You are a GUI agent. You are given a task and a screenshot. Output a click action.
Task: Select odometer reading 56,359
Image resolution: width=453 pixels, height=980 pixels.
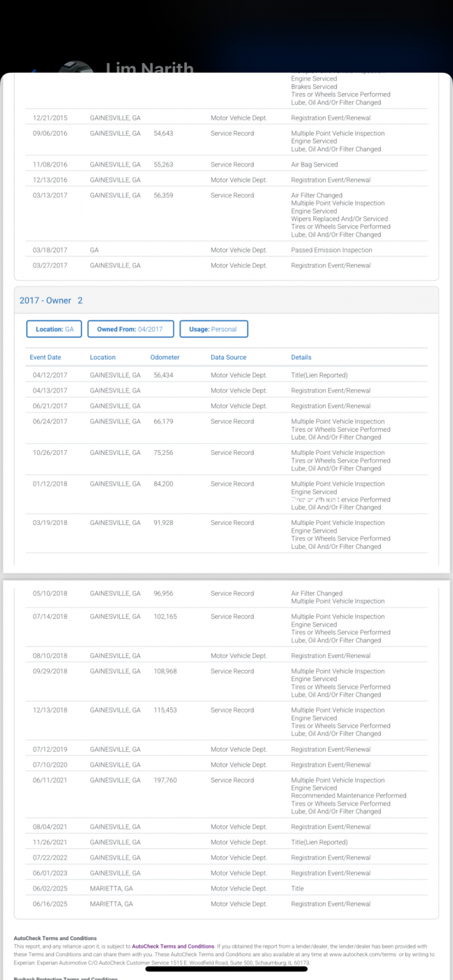click(x=163, y=195)
